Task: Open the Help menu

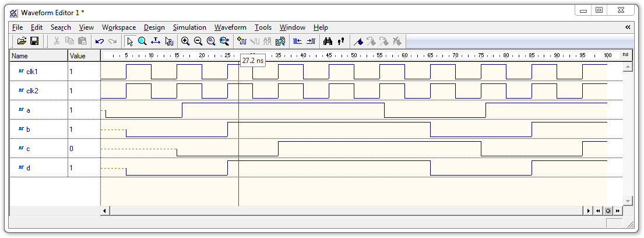Action: point(321,27)
